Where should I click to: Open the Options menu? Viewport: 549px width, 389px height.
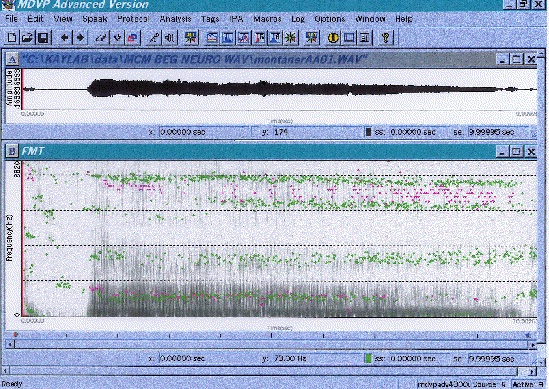pyautogui.click(x=330, y=19)
